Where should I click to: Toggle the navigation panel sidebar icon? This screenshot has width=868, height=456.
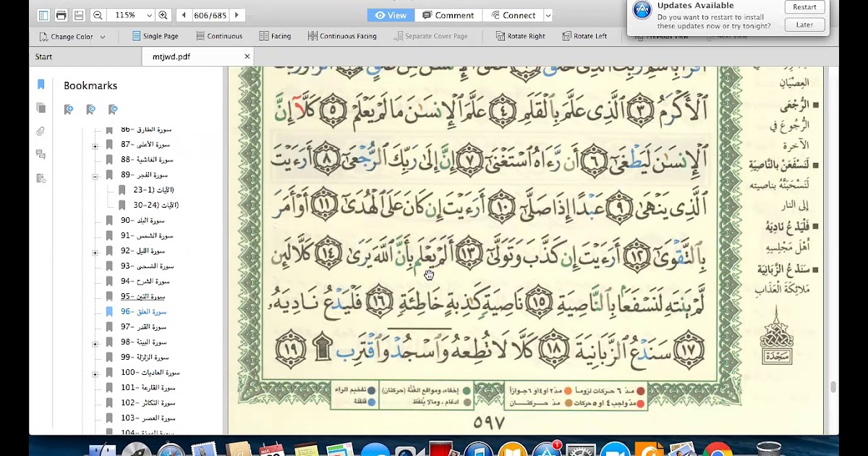point(43,15)
